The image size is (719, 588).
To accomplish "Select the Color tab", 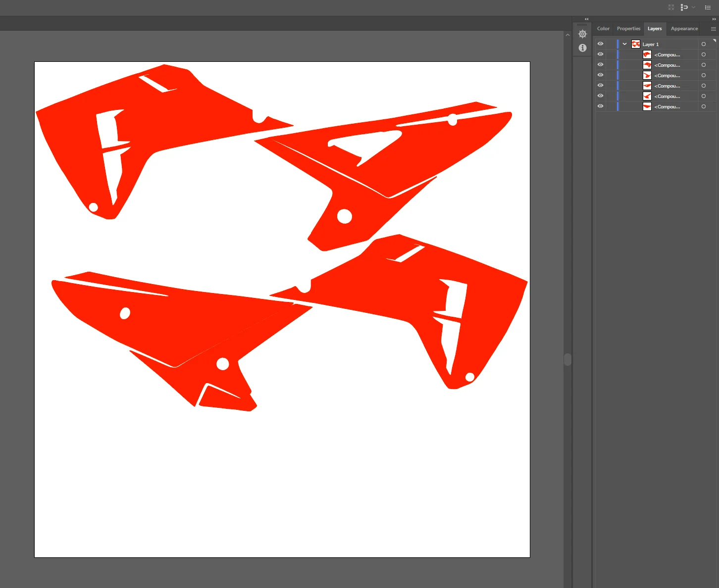I will (x=603, y=29).
